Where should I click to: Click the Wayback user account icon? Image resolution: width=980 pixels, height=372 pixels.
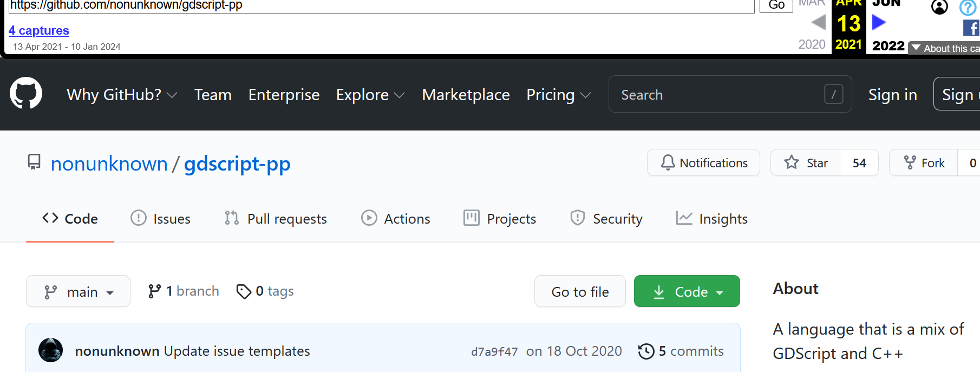coord(939,7)
